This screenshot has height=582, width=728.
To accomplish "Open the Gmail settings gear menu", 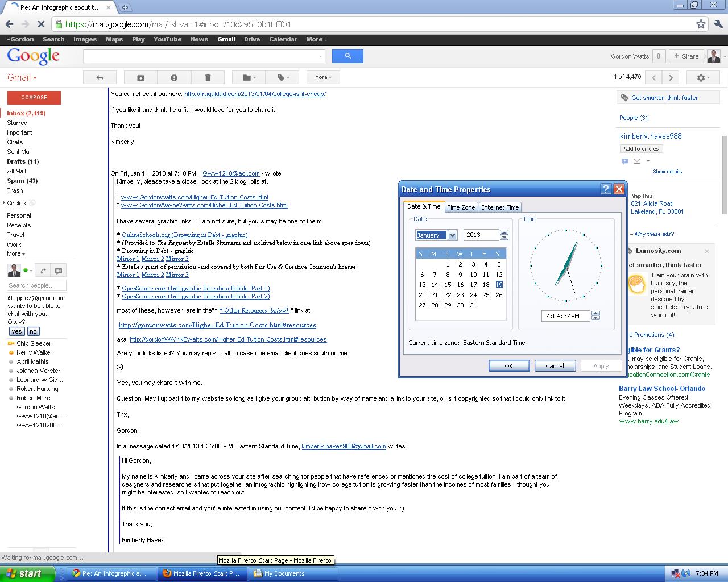I will 704,78.
